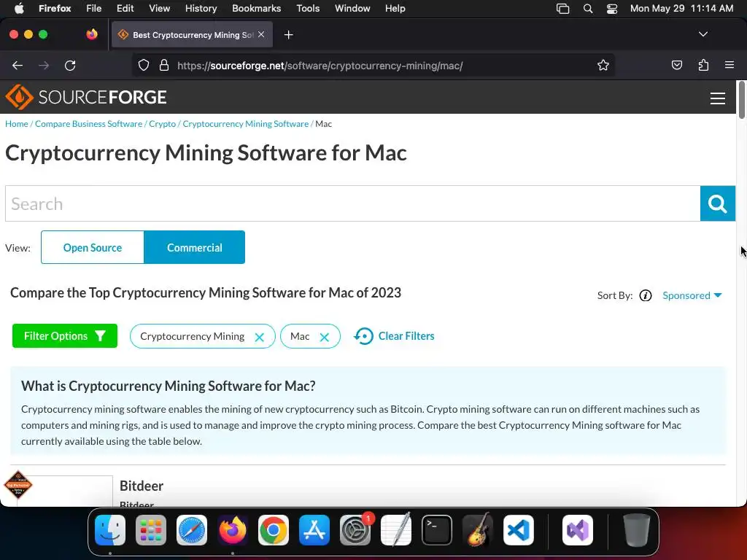Open the View menu
This screenshot has width=747, height=560.
click(x=159, y=8)
